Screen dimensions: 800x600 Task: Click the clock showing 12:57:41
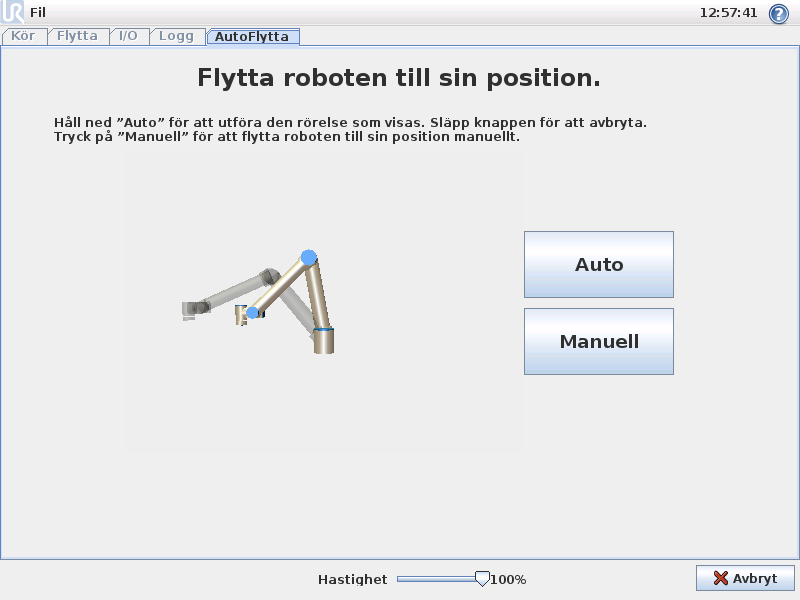tap(728, 13)
